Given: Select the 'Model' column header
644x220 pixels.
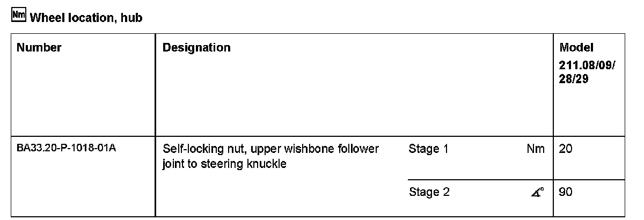Looking at the screenshot, I should click(576, 47).
